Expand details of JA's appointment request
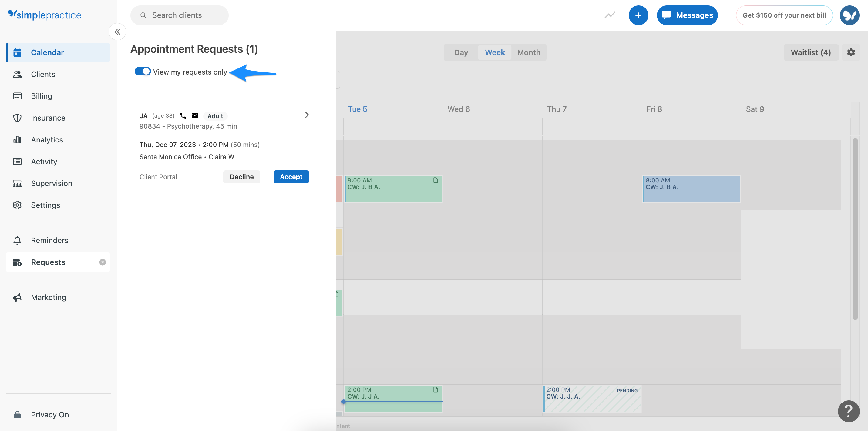Image resolution: width=868 pixels, height=431 pixels. click(307, 115)
